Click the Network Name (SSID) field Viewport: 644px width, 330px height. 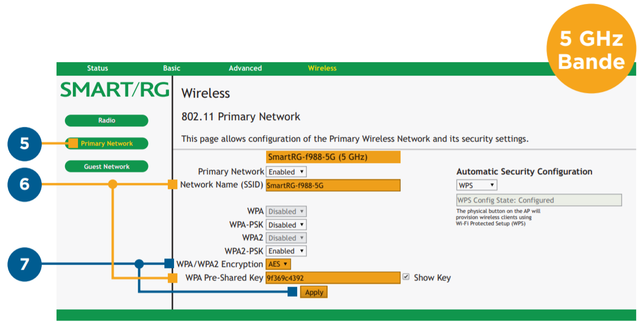[333, 185]
